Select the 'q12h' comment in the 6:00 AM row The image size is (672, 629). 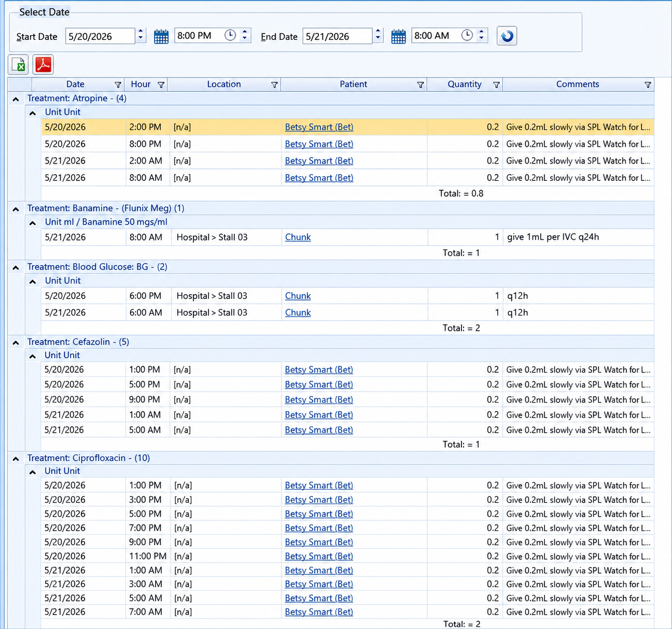point(517,312)
